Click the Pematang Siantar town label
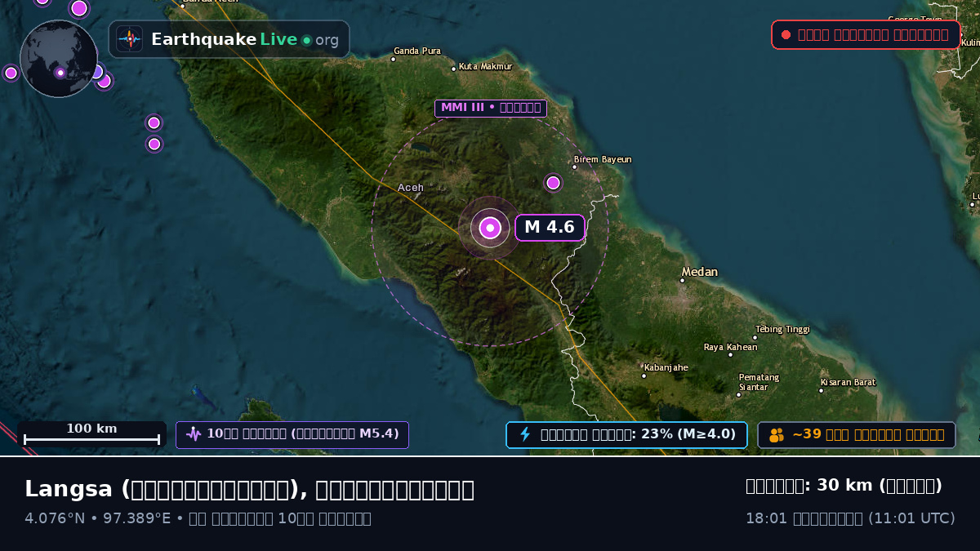Image resolution: width=980 pixels, height=551 pixels. point(759,382)
